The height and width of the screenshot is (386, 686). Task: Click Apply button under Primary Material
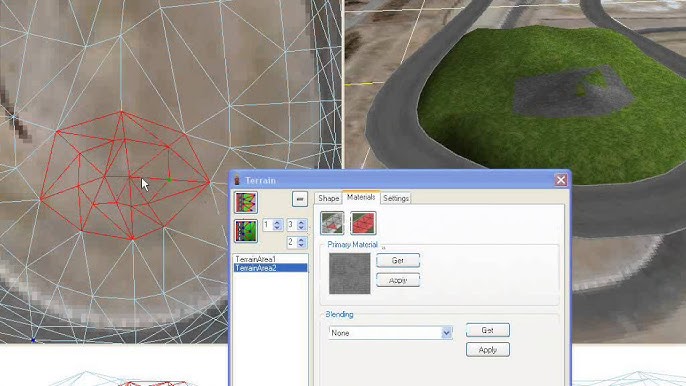pyautogui.click(x=398, y=280)
